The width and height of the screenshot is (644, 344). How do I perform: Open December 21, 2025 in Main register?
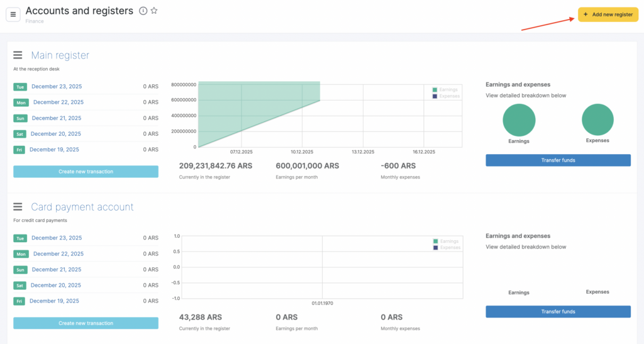57,118
